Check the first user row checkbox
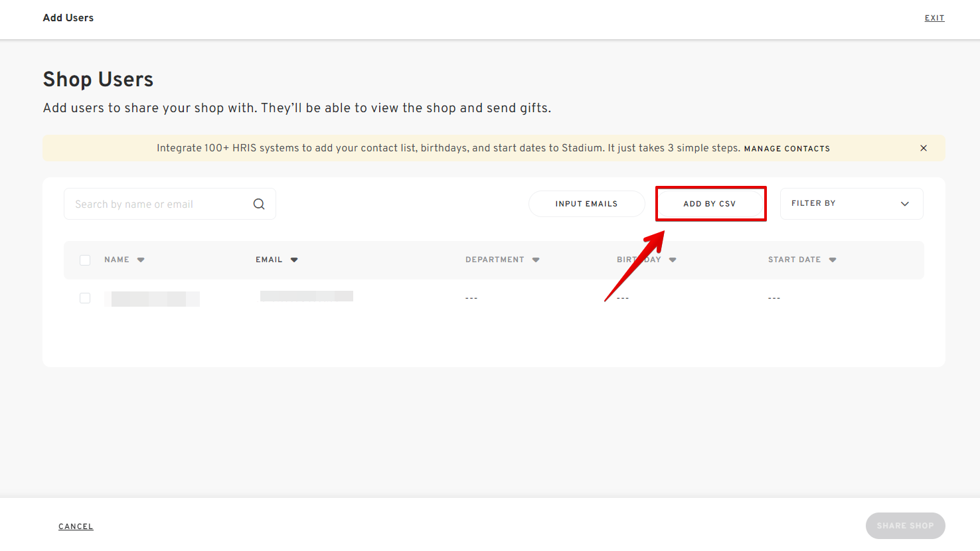980x551 pixels. (85, 298)
